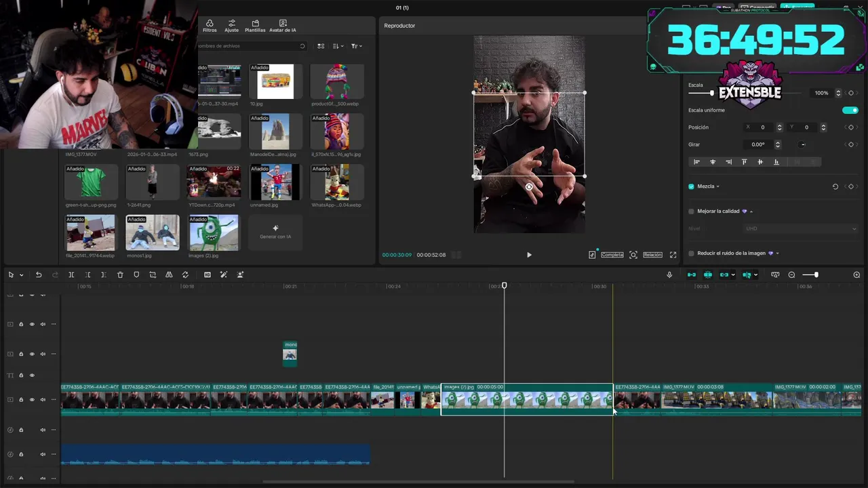Viewport: 868px width, 488px height.
Task: Open the Avatar de IA tab
Action: [283, 26]
